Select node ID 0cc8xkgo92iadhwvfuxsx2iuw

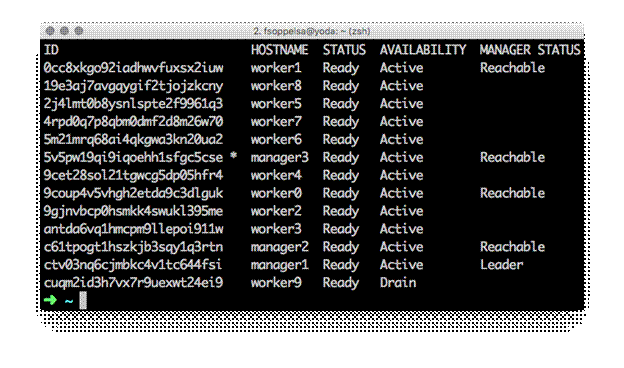[134, 68]
